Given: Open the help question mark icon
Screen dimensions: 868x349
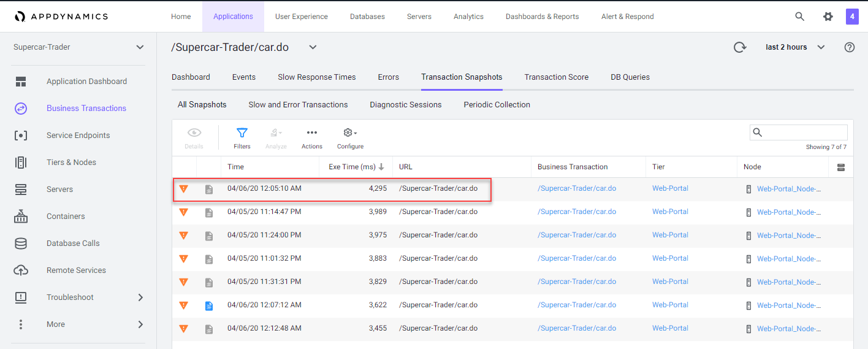Looking at the screenshot, I should (x=850, y=47).
